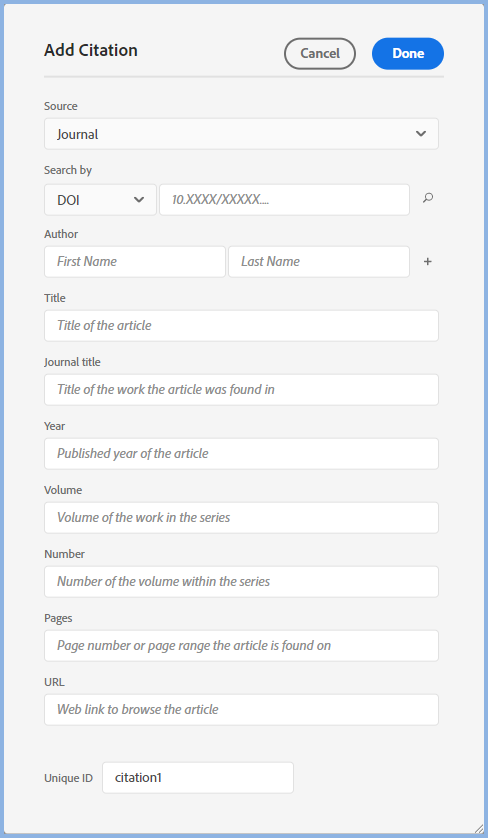The height and width of the screenshot is (838, 488).
Task: Add another author with plus icon
Action: click(x=428, y=262)
